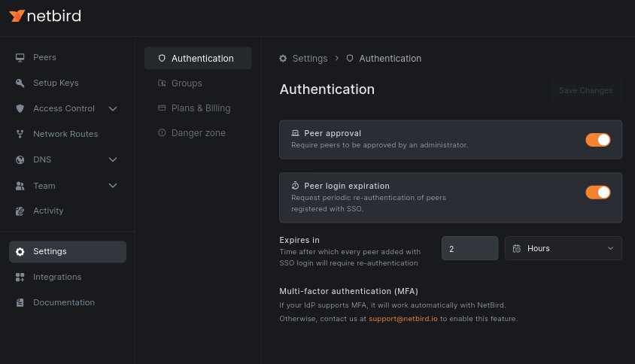Go to the Danger zone tab
This screenshot has height=364, width=635.
[x=198, y=133]
